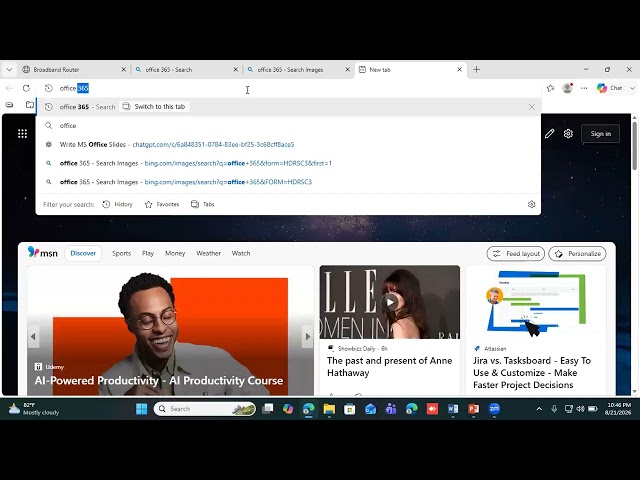Open Microsoft Store from taskbar
640x480 pixels.
tap(349, 409)
